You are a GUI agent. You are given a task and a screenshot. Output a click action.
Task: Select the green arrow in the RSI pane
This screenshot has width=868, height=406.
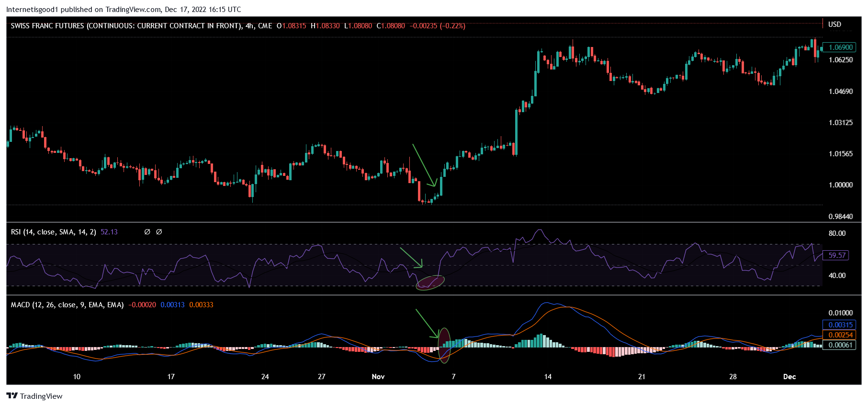coord(411,257)
